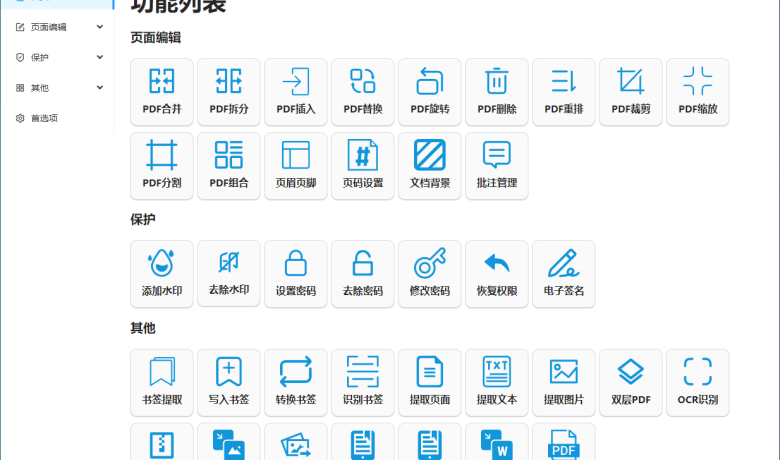Open the 文档背景 document background tool
The height and width of the screenshot is (460, 780).
430,166
